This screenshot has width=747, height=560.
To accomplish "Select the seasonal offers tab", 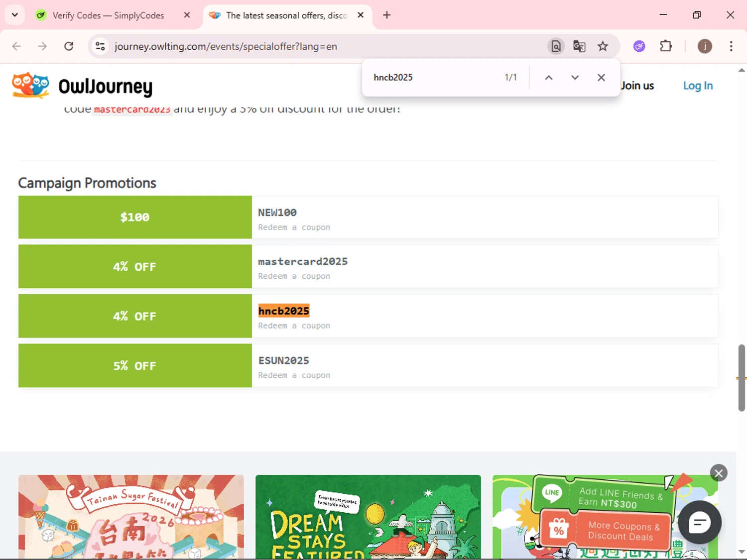I will 286,15.
